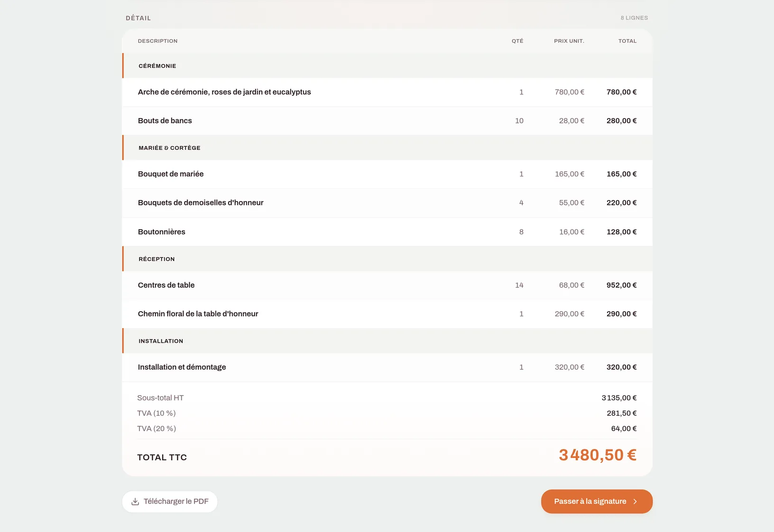Click the 220,00 € total cell
The height and width of the screenshot is (532, 774).
click(x=621, y=203)
